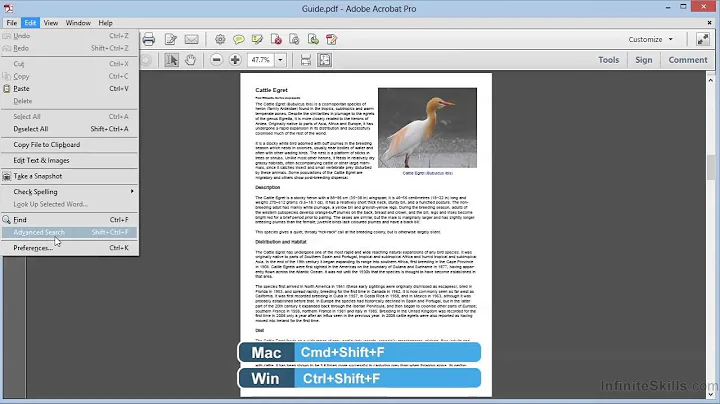Open Preferences from Edit menu
The height and width of the screenshot is (404, 720).
(x=69, y=248)
